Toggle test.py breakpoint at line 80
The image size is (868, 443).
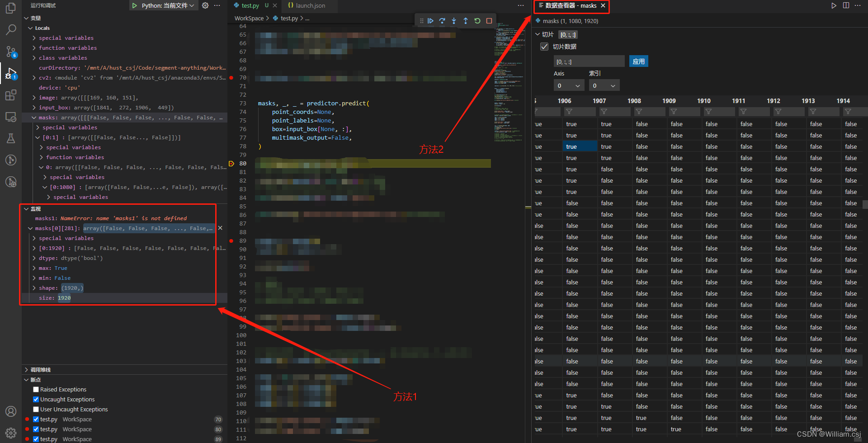pyautogui.click(x=36, y=429)
